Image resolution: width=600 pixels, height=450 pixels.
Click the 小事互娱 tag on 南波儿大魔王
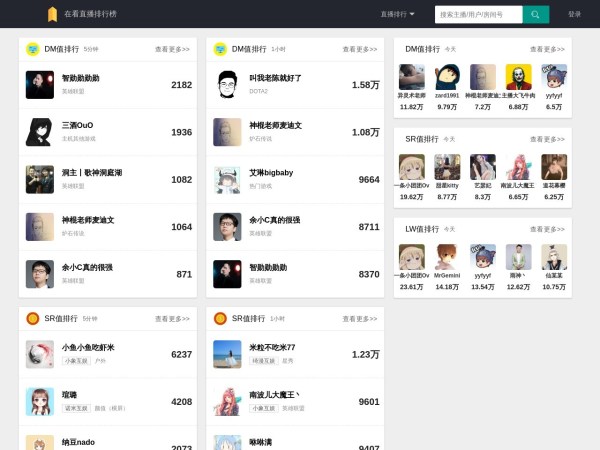264,408
